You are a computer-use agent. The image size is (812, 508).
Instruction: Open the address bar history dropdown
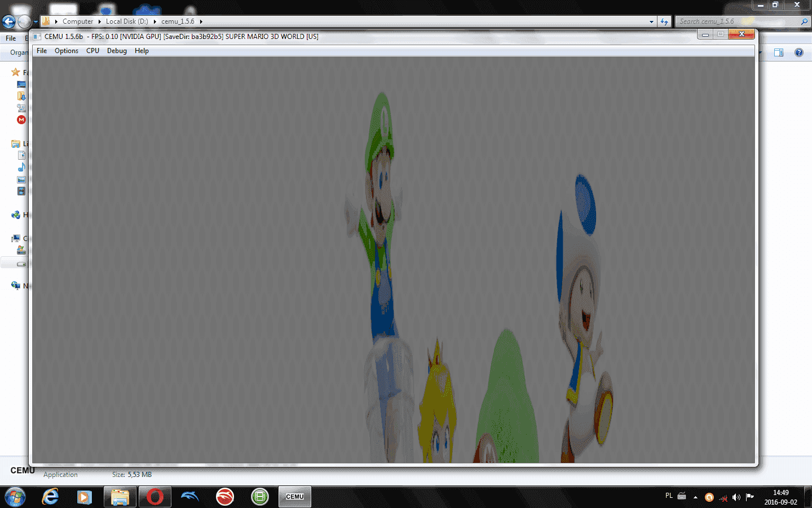click(651, 22)
